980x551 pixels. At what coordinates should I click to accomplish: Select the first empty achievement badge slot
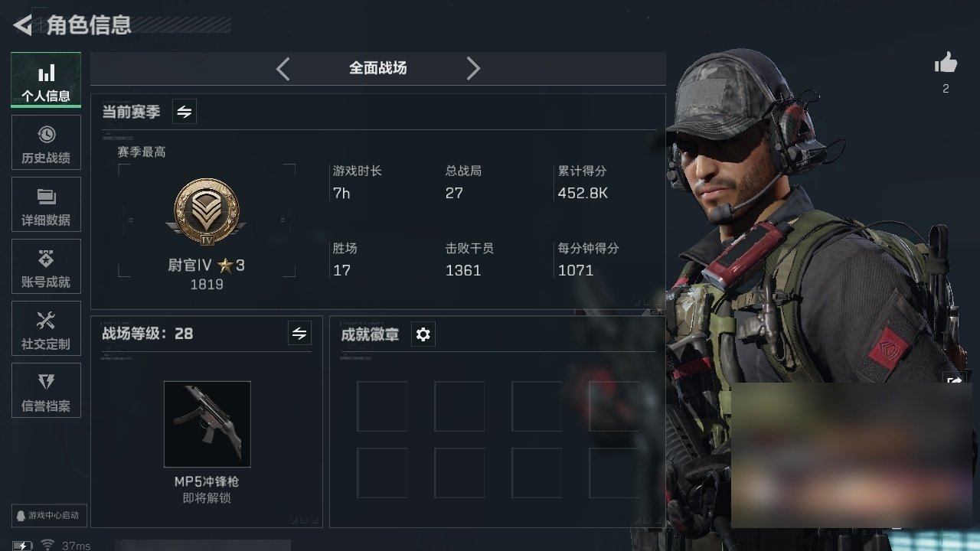382,406
